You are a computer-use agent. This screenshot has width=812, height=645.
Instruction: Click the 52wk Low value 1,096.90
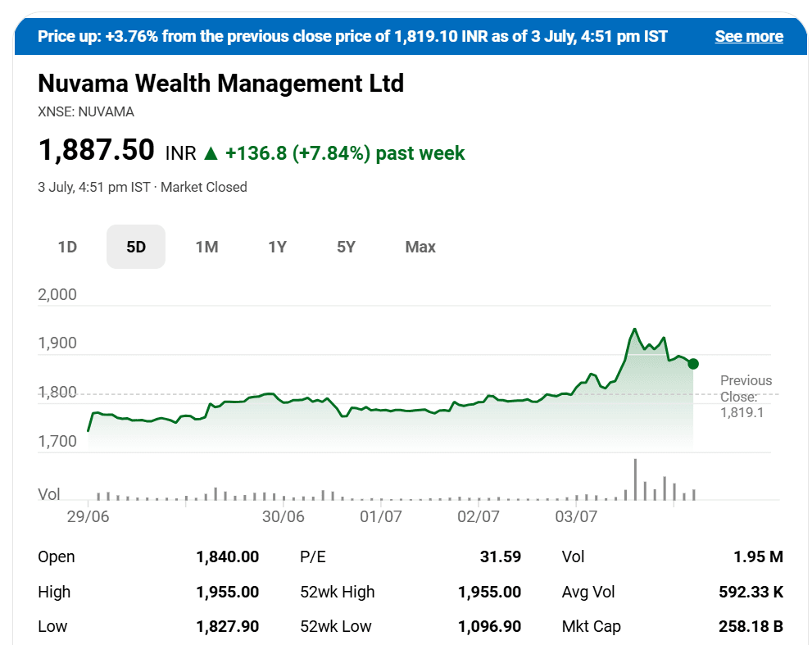click(489, 626)
